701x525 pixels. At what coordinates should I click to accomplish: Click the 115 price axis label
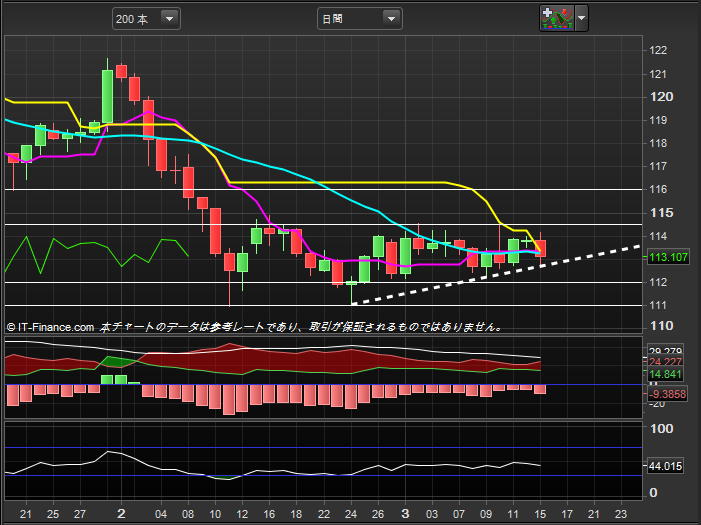[x=661, y=212]
